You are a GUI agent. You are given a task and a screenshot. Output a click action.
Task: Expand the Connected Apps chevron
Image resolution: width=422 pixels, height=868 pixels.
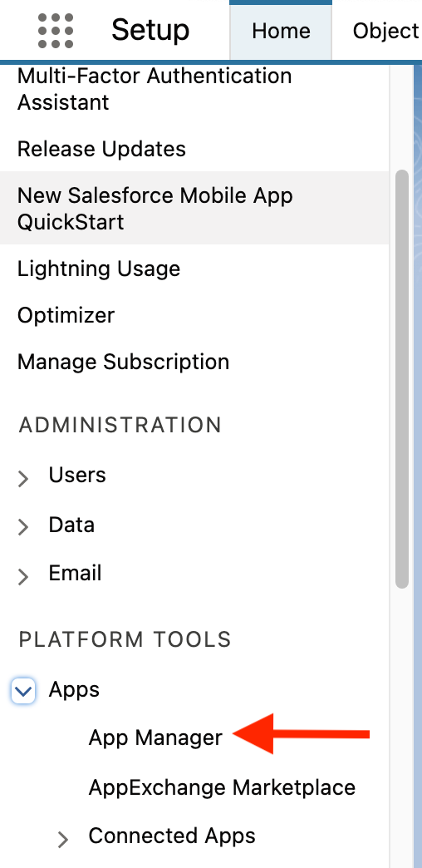click(x=63, y=839)
